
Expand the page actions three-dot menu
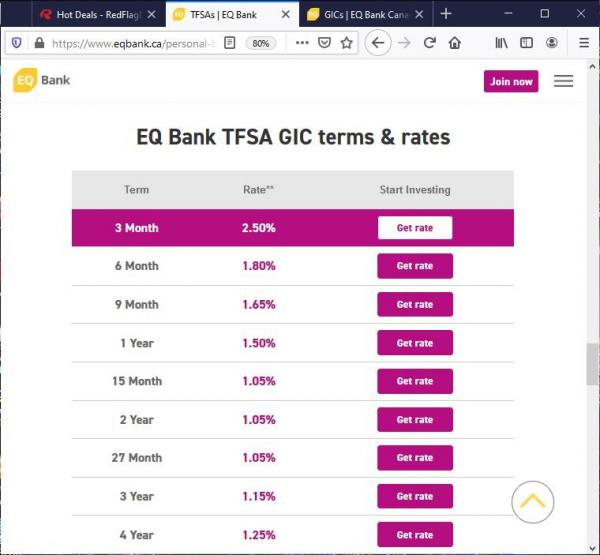point(300,43)
